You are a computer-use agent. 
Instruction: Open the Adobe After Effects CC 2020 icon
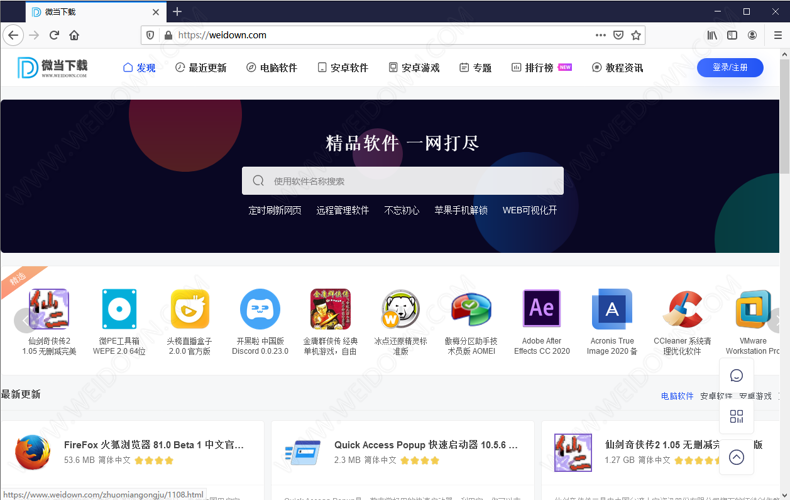[541, 310]
